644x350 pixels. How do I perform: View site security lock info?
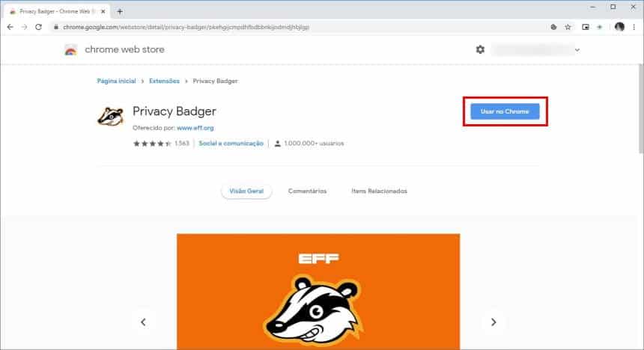pyautogui.click(x=56, y=27)
